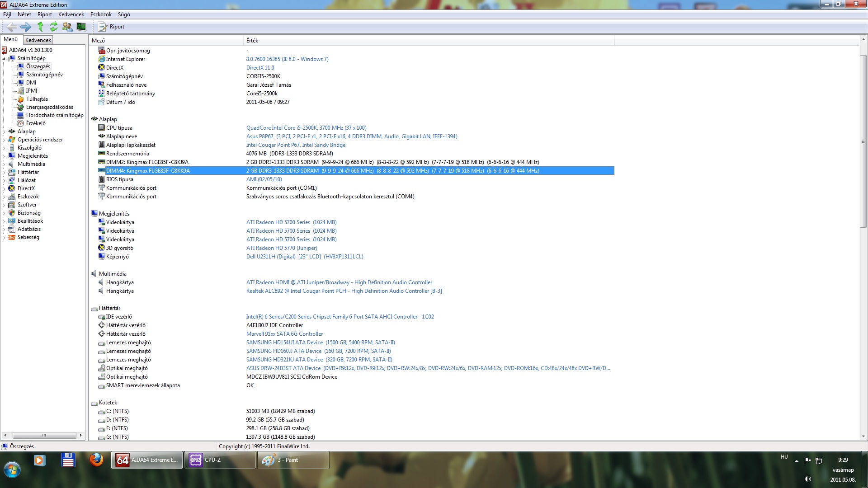This screenshot has width=868, height=488.
Task: Select Sebesség tree item
Action: point(28,237)
